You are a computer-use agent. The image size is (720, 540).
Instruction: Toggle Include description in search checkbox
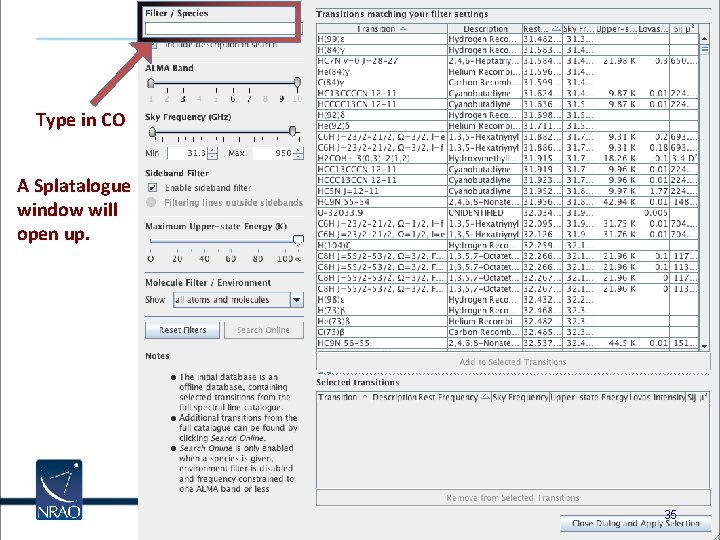[153, 45]
